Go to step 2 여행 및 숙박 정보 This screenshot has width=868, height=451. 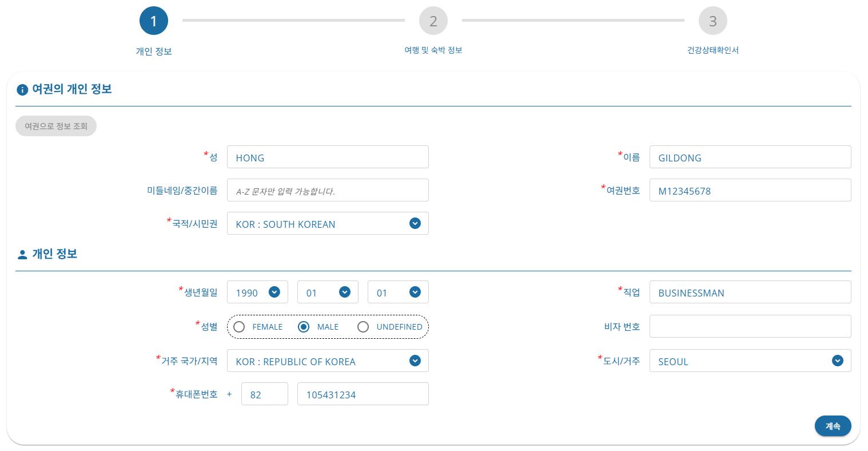point(433,21)
